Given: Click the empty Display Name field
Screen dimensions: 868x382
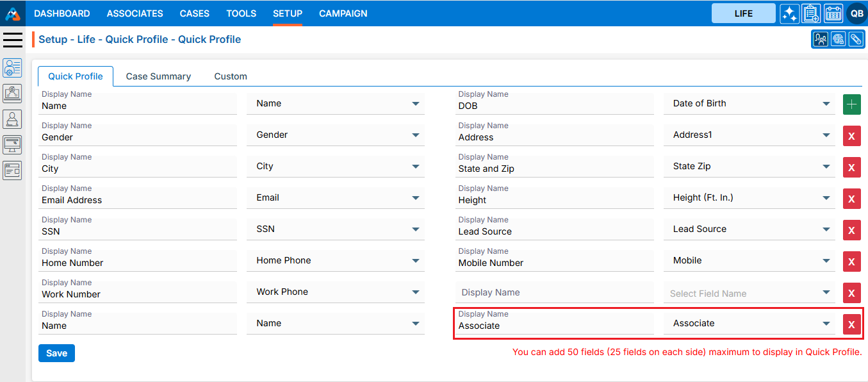Looking at the screenshot, I should point(554,293).
